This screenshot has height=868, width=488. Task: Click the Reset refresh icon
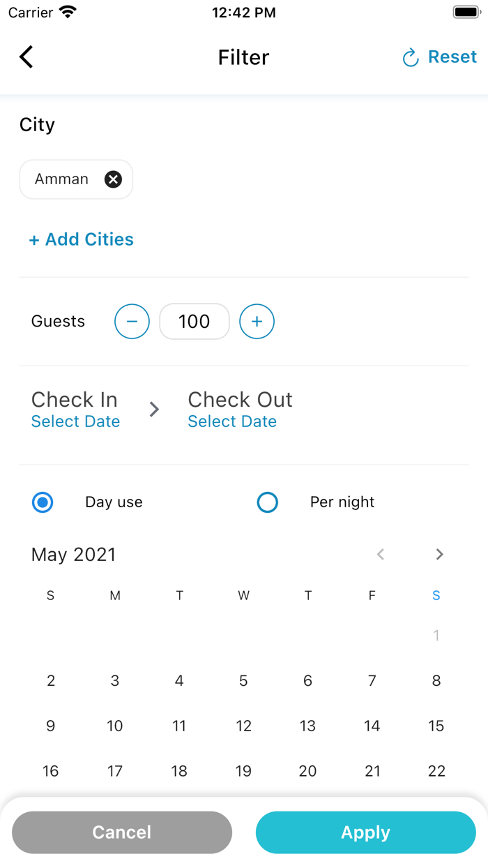411,58
